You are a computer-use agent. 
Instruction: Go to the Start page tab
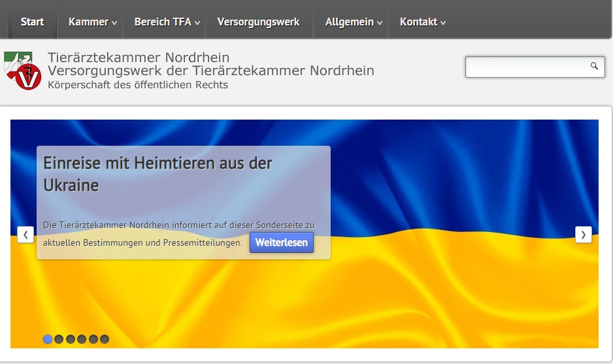click(x=32, y=22)
